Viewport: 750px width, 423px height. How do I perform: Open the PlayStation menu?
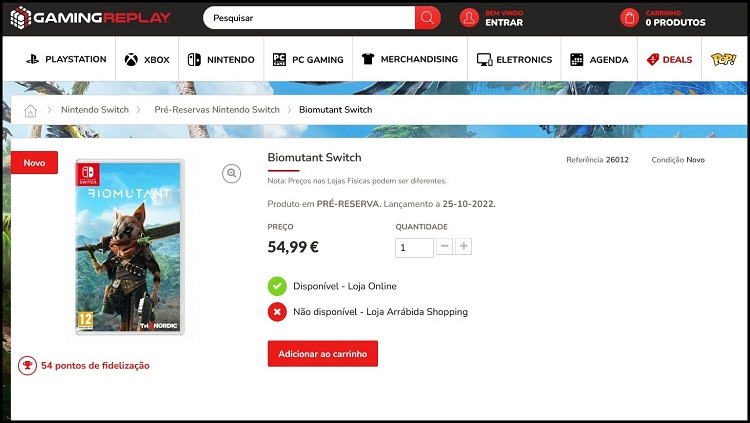[65, 60]
